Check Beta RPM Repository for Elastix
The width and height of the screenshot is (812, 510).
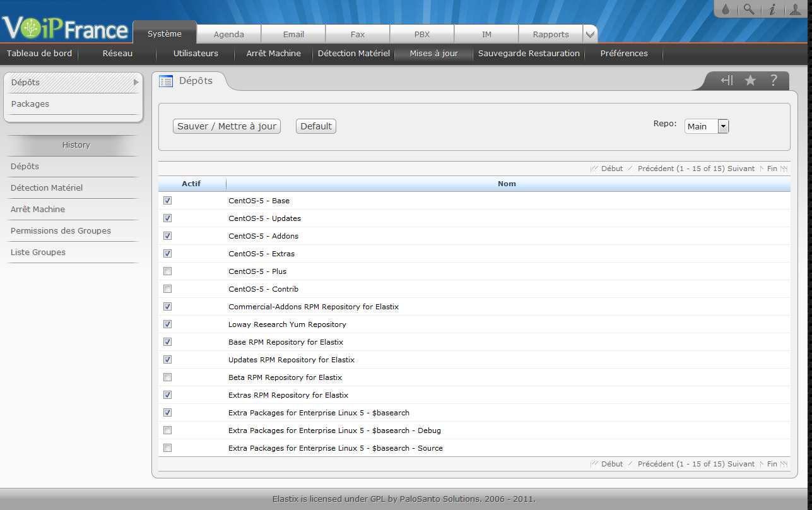(x=167, y=377)
